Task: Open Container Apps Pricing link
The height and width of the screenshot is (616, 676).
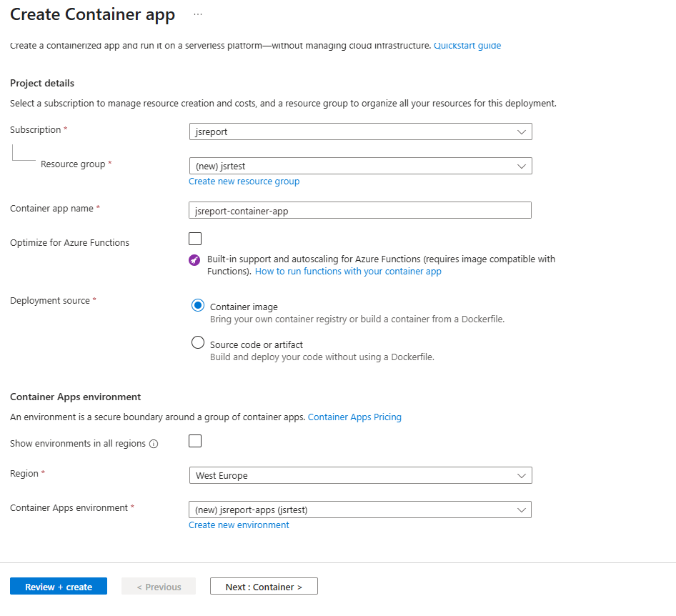Action: point(354,417)
